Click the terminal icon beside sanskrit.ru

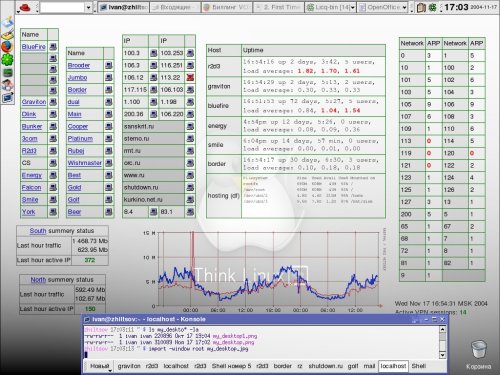[190, 126]
